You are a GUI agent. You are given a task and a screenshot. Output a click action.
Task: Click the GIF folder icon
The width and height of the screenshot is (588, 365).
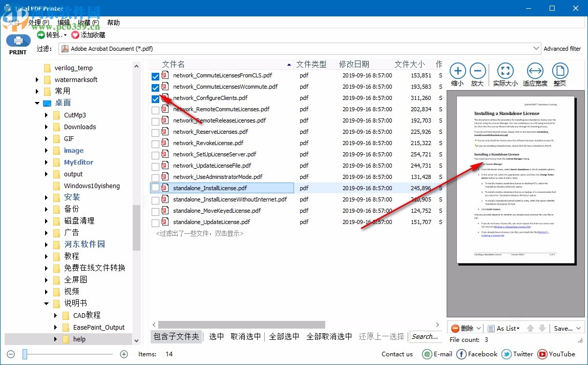pyautogui.click(x=57, y=139)
